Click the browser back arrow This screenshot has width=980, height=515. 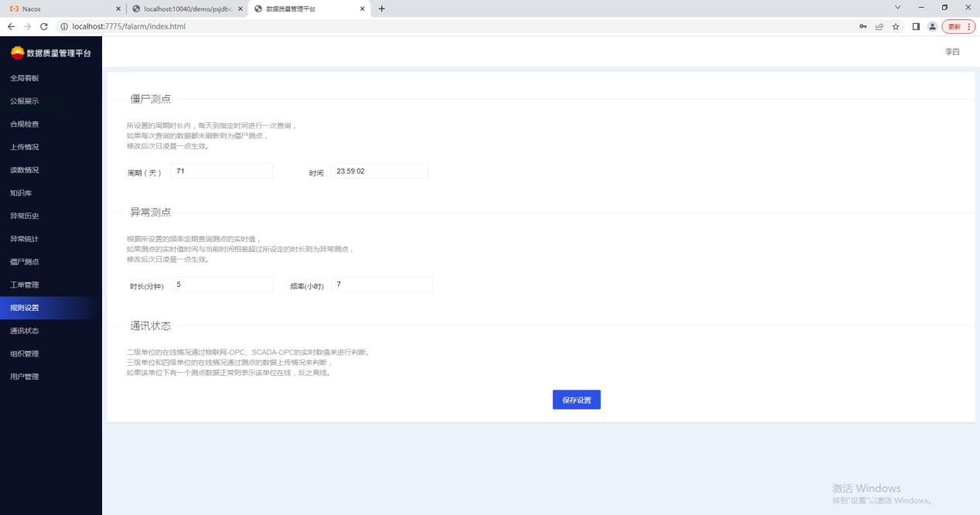point(10,26)
